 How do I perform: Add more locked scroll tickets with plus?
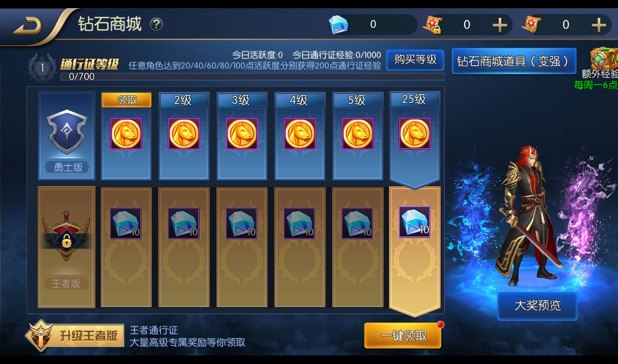pyautogui.click(x=500, y=25)
